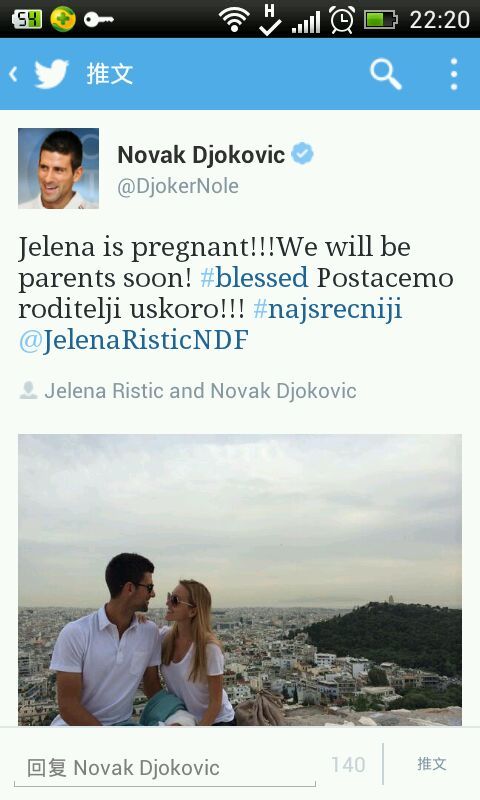Open the three-dot overflow menu
This screenshot has height=800, width=480.
pos(453,74)
